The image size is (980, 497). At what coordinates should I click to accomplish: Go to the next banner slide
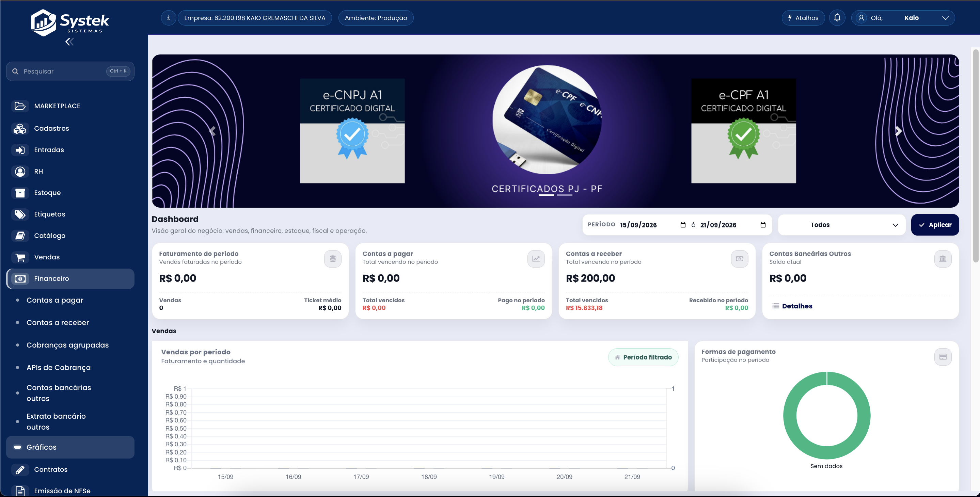click(x=898, y=131)
